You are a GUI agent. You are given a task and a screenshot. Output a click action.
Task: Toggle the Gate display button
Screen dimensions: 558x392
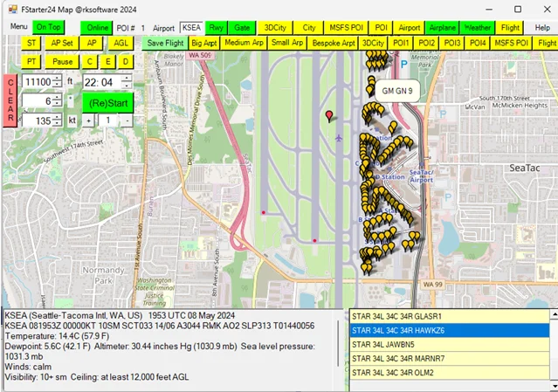[x=242, y=28]
